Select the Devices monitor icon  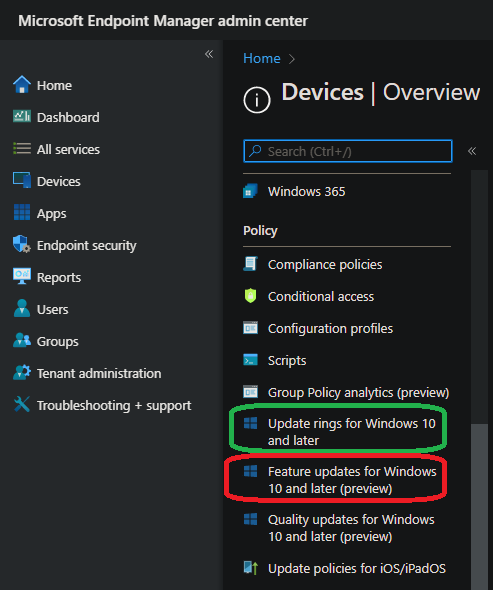coord(22,180)
